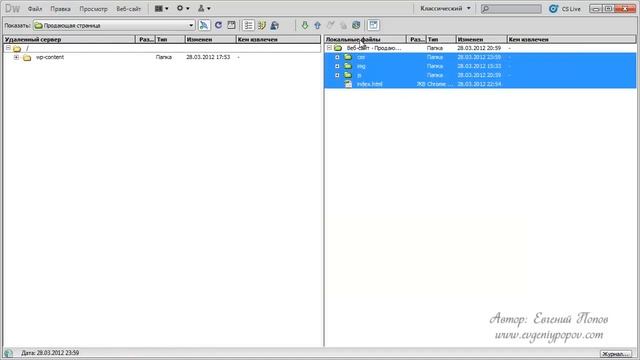Expand the wp-content folder
Viewport: 640px width, 360px height.
[16, 57]
